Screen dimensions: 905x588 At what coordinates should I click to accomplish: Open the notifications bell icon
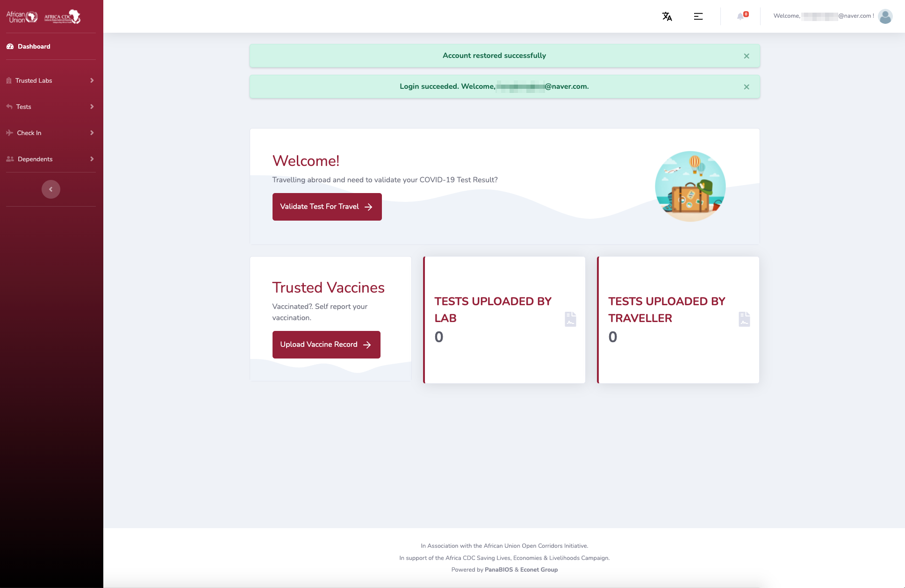click(x=740, y=16)
